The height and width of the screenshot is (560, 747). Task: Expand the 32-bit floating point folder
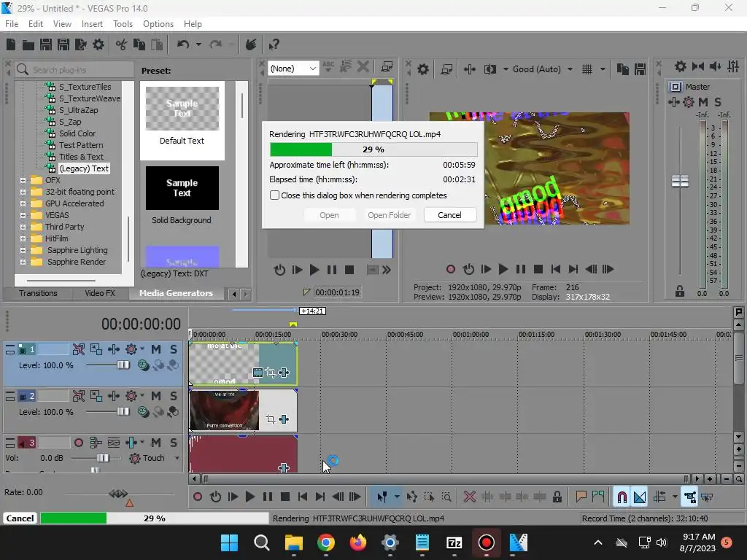pos(23,192)
